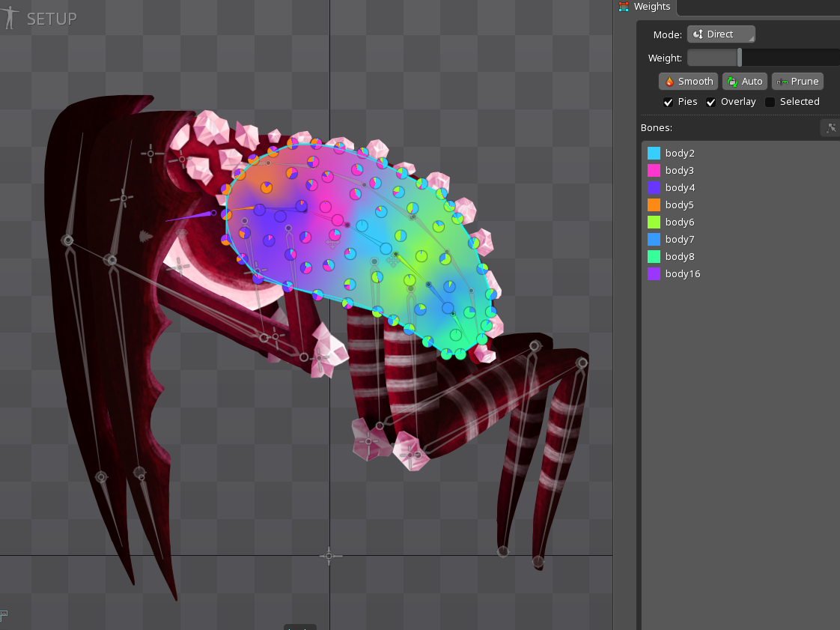
Task: Enable the Selected checkbox
Action: 770,102
